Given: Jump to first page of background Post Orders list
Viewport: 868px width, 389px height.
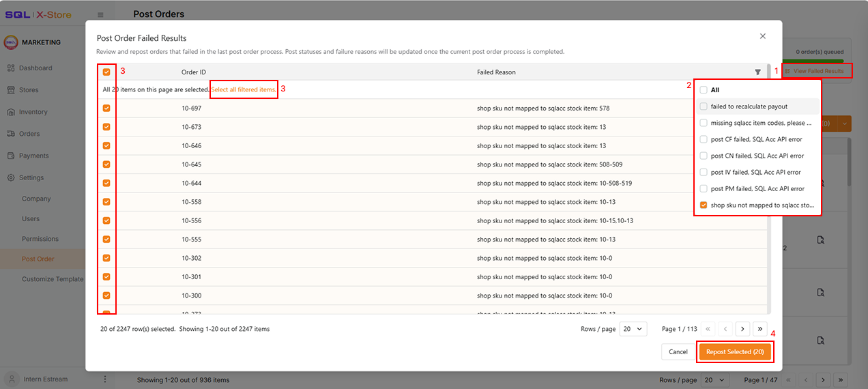Looking at the screenshot, I should pos(789,380).
